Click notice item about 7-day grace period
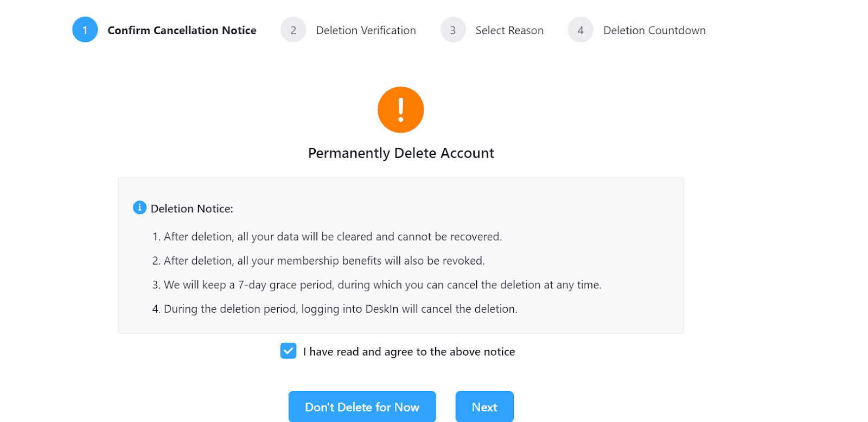Image resolution: width=868 pixels, height=422 pixels. 377,285
